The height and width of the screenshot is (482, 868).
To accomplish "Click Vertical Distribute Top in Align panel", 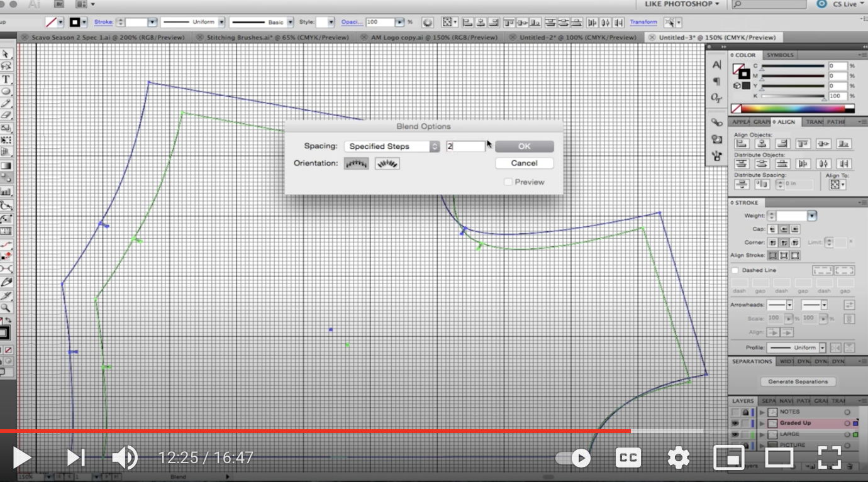I will click(742, 164).
